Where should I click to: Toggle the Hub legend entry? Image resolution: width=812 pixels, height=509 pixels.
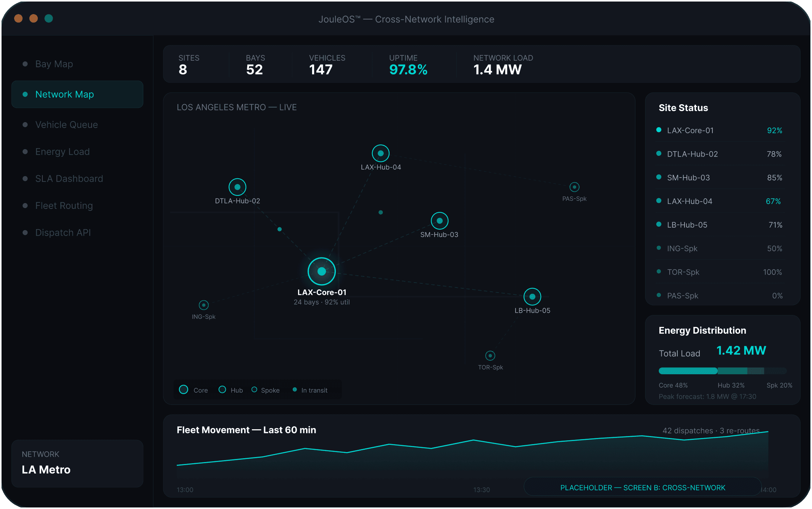pos(231,390)
